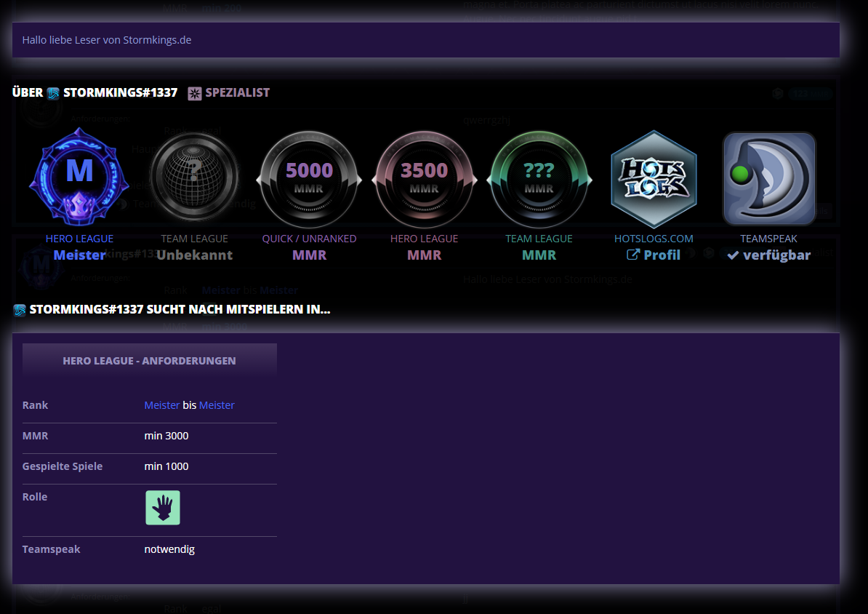Click the STORMKINGS#1337 BattleTag in the title
The width and height of the screenshot is (868, 614).
(x=120, y=93)
